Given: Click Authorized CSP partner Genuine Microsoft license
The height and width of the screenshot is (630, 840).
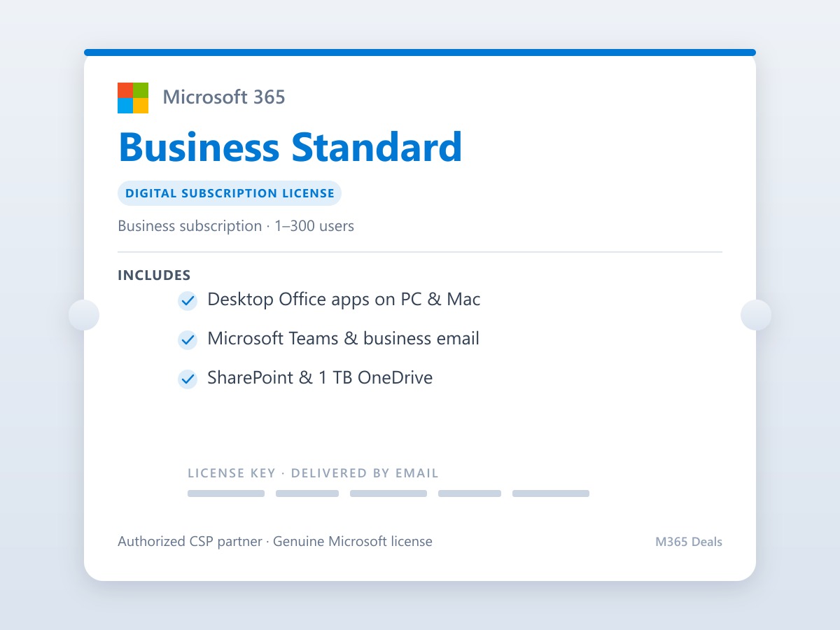Looking at the screenshot, I should pos(275,541).
